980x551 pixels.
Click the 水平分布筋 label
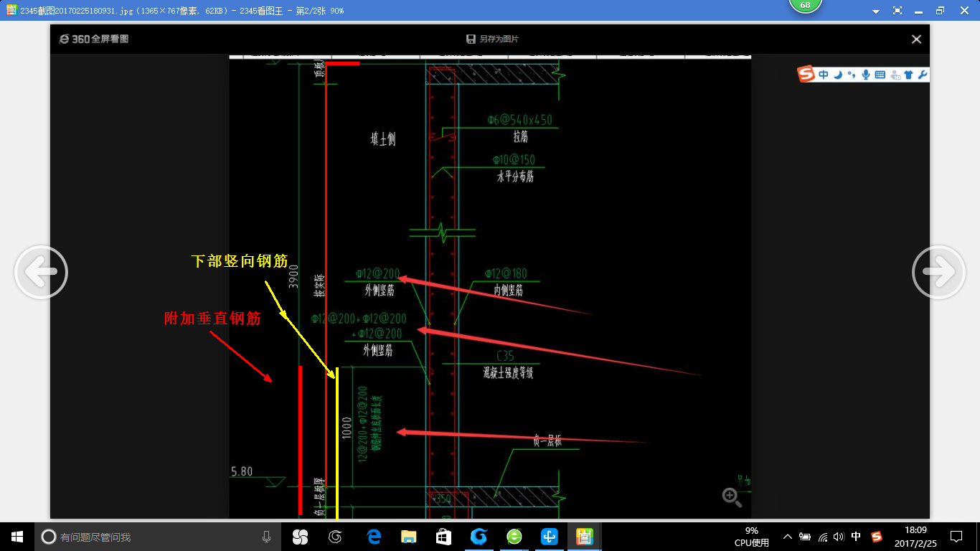tap(516, 176)
